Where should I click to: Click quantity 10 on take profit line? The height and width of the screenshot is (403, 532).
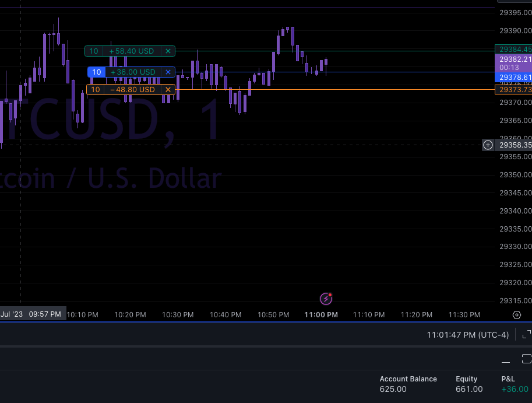pyautogui.click(x=94, y=51)
